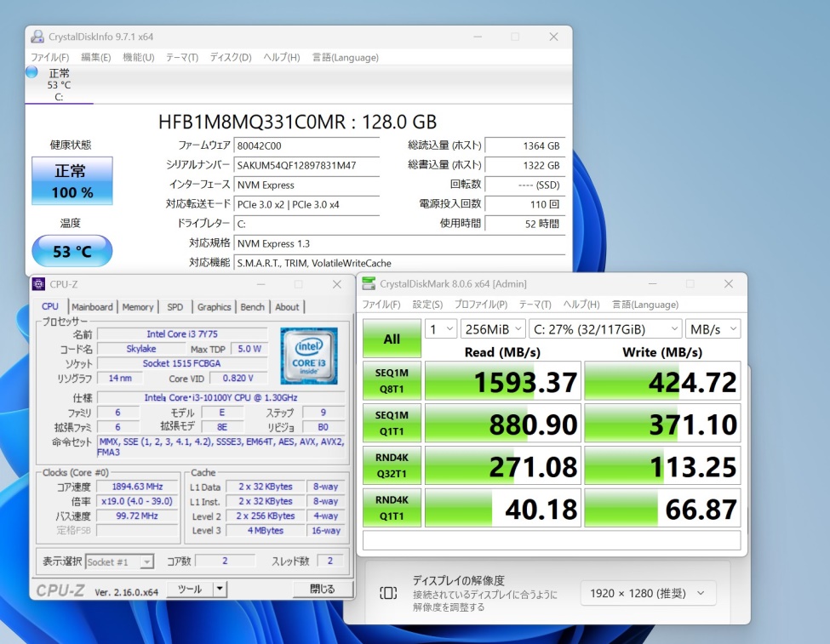Click the display resolution icon in Settings
This screenshot has width=830, height=644.
pos(388,593)
